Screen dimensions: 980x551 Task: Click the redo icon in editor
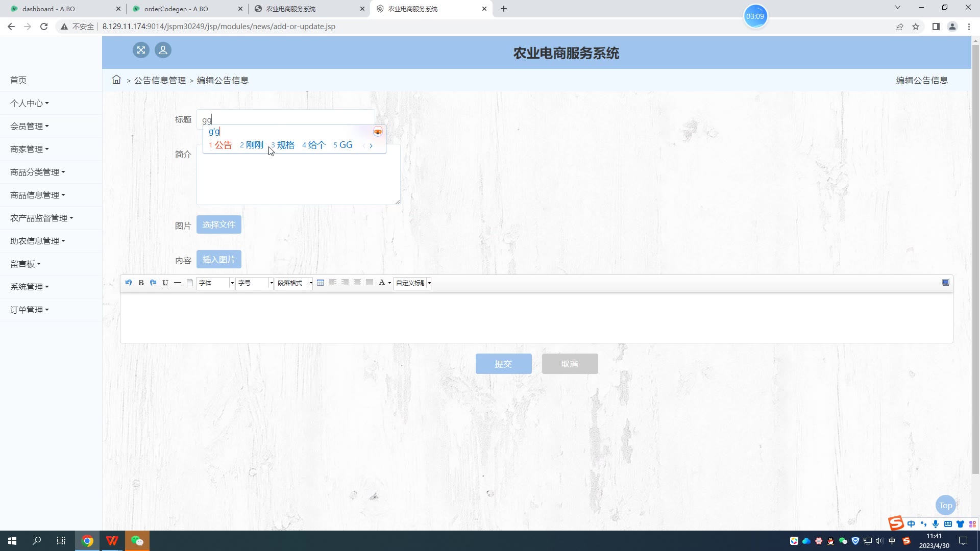coord(153,283)
